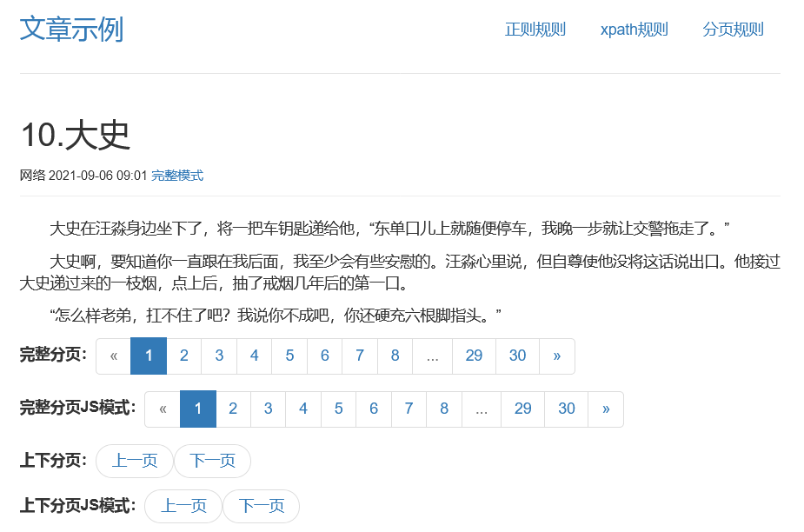Image resolution: width=804 pixels, height=532 pixels.
Task: Jump to page 29 in 完整分页JS模式
Action: [x=522, y=409]
